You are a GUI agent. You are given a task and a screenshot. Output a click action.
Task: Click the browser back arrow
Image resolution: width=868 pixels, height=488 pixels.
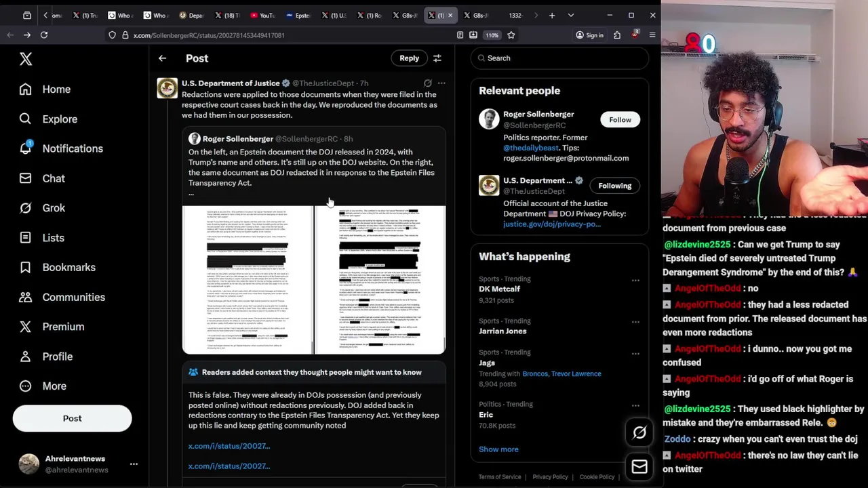10,35
